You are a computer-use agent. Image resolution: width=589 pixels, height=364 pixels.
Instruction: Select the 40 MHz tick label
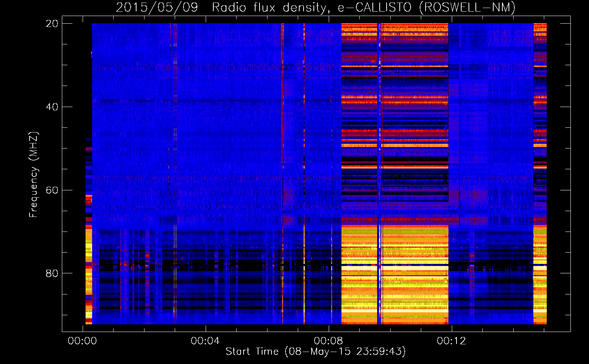(52, 107)
